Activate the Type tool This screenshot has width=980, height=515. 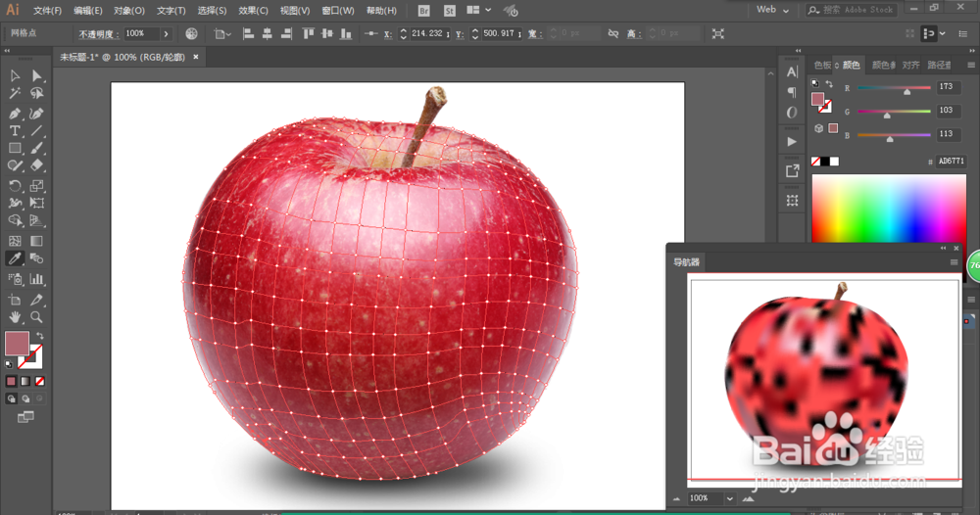(x=15, y=131)
